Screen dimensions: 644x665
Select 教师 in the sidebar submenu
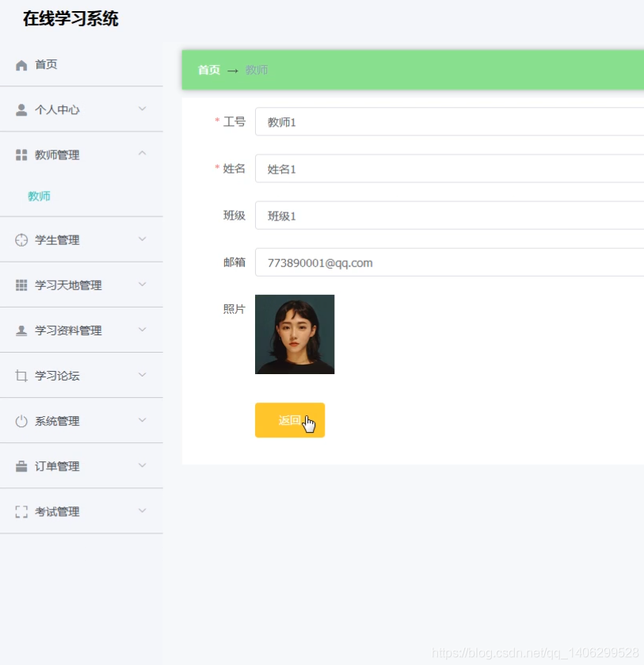(x=39, y=196)
